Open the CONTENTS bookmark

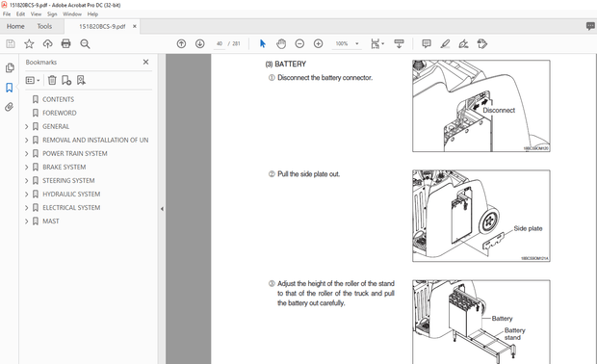click(58, 99)
